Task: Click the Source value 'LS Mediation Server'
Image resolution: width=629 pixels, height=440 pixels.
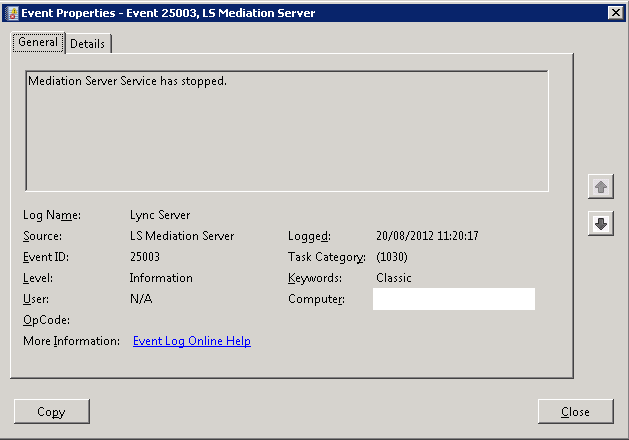Action: 182,236
